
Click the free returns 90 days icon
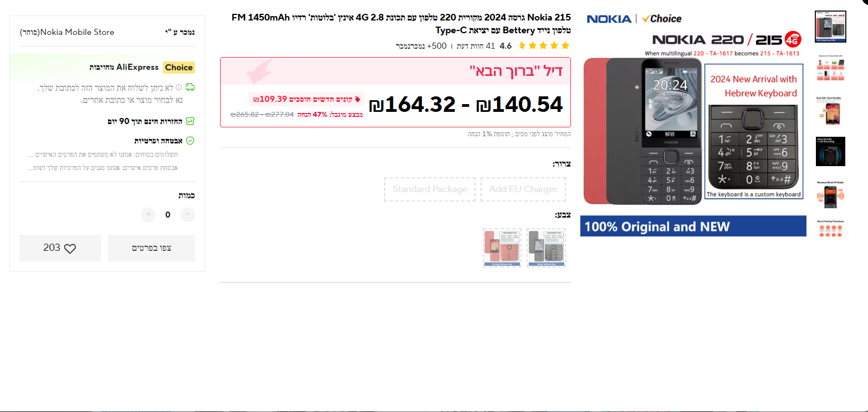click(x=190, y=121)
